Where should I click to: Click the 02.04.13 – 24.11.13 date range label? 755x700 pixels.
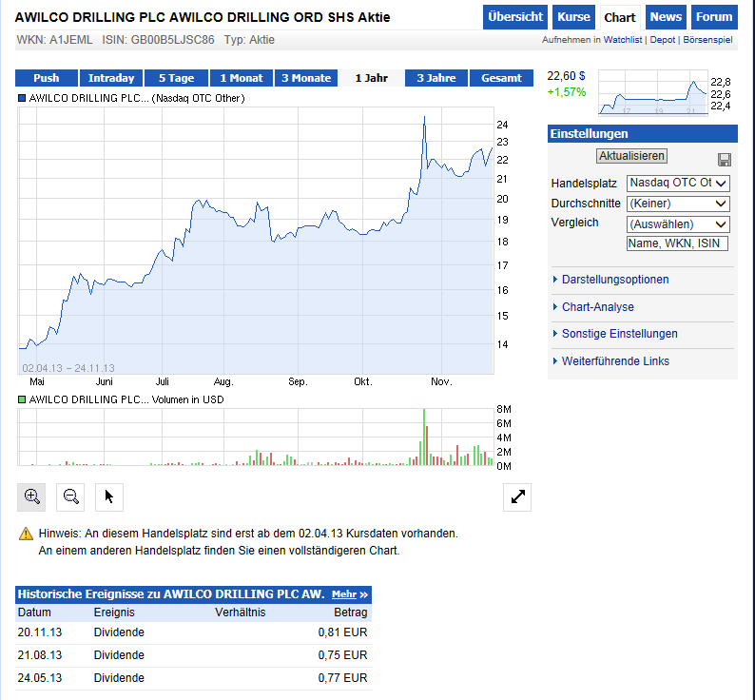point(68,368)
